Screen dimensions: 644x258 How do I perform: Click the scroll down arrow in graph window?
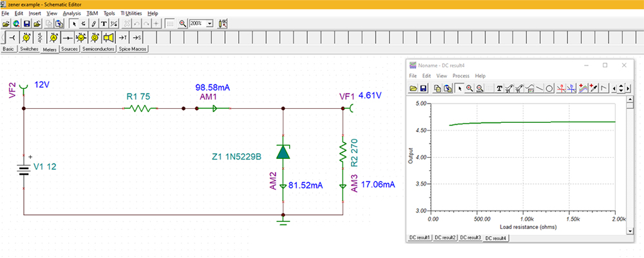(x=620, y=90)
